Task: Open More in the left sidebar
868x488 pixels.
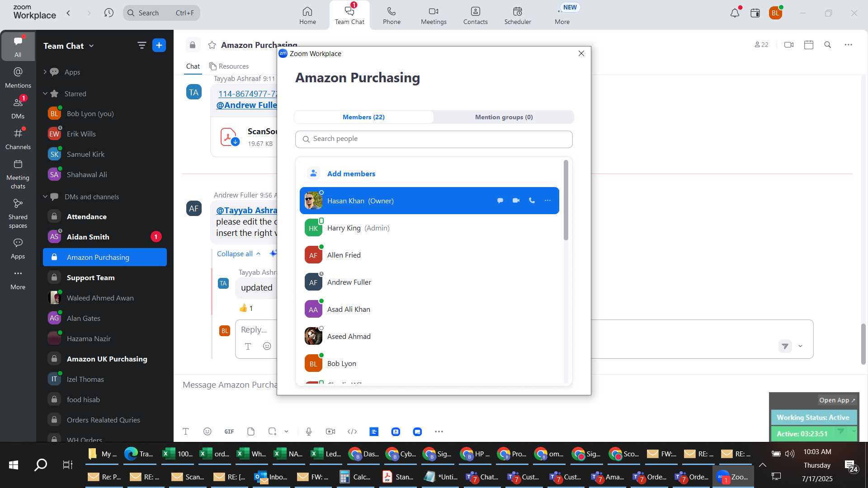Action: coord(18,279)
